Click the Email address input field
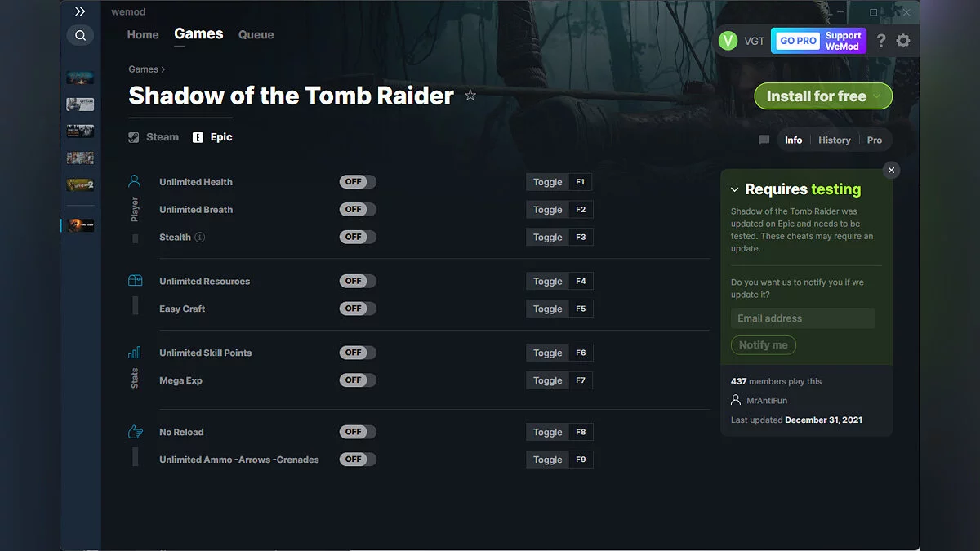The width and height of the screenshot is (980, 551). [x=803, y=318]
